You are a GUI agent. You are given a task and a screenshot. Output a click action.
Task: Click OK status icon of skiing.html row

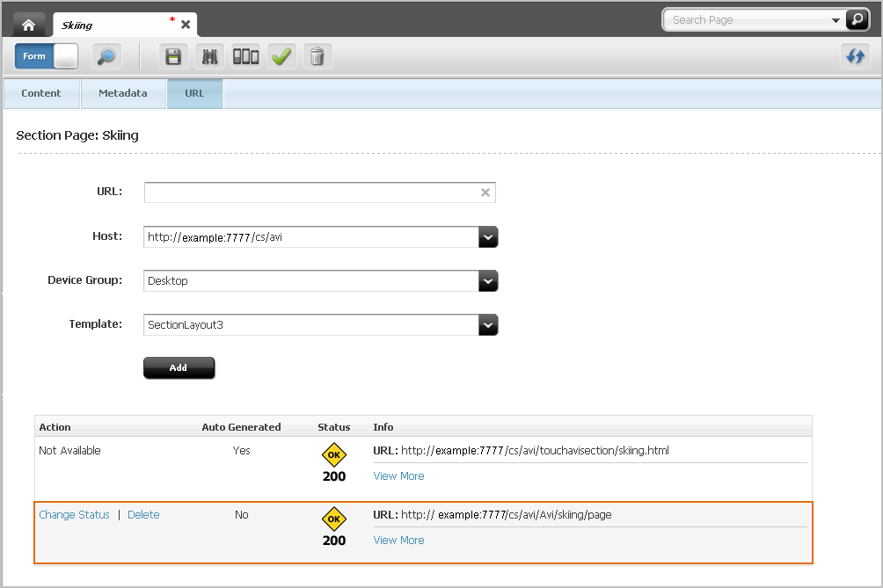pyautogui.click(x=334, y=454)
